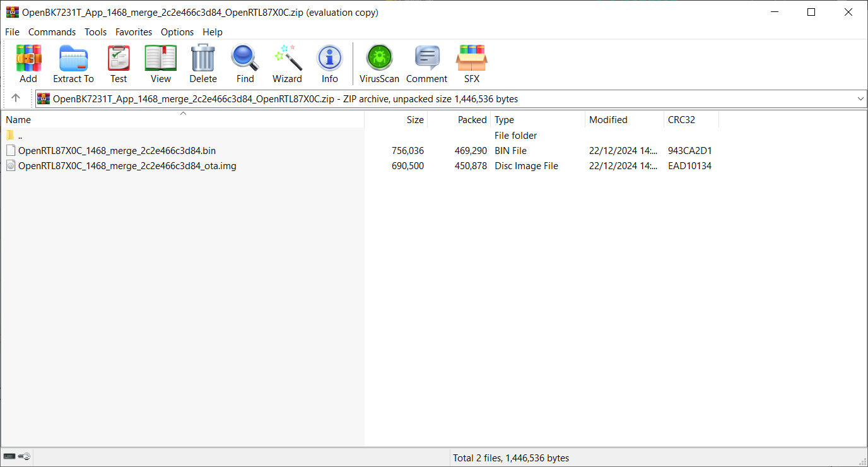The image size is (868, 467).
Task: Click the modified date of the _ota.img file
Action: 625,165
